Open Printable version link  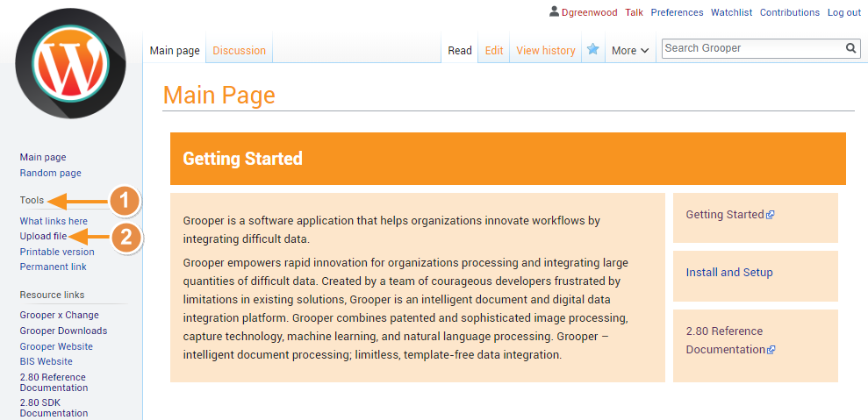(57, 252)
